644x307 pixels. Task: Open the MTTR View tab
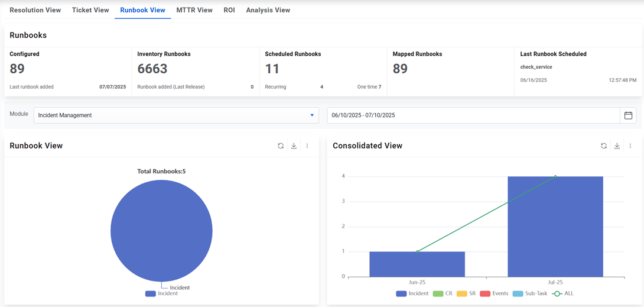click(194, 10)
